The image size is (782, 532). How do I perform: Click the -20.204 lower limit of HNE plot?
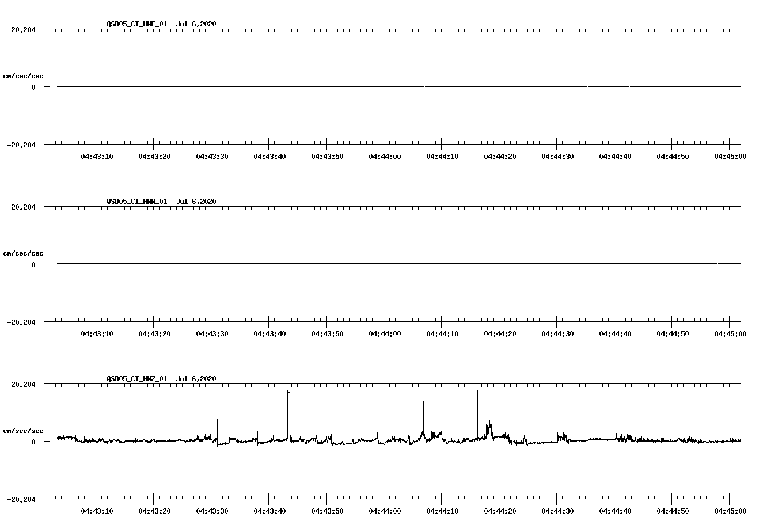pos(21,145)
